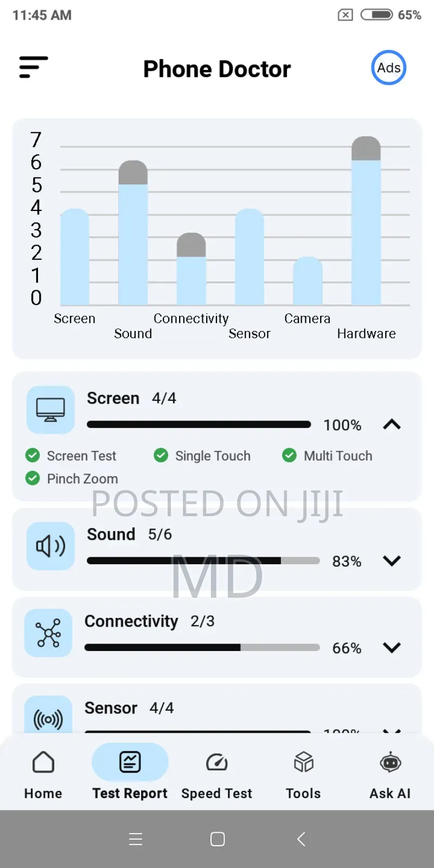Open the hamburger menu icon
Image resolution: width=434 pixels, height=868 pixels.
pyautogui.click(x=33, y=67)
